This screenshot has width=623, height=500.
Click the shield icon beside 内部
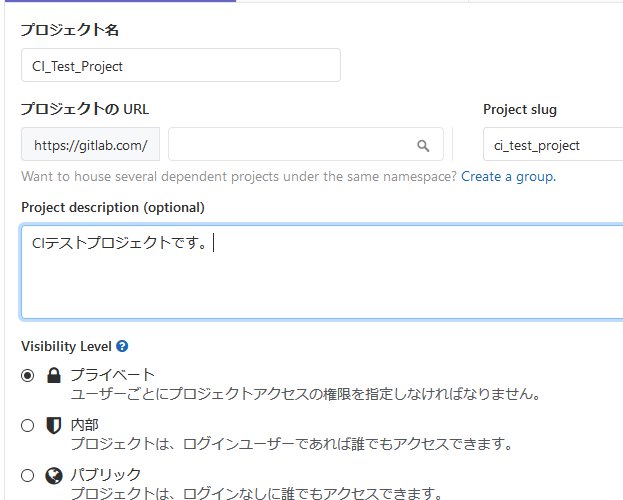click(54, 425)
